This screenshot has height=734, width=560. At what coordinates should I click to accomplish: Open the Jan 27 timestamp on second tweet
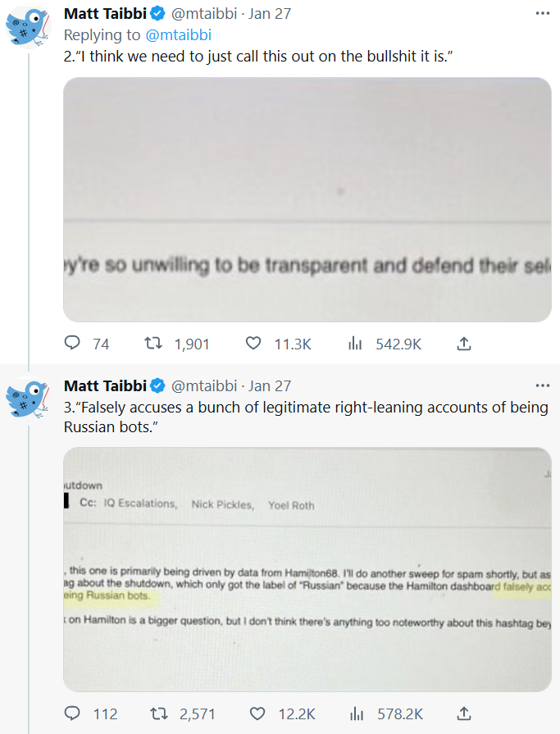pos(270,385)
